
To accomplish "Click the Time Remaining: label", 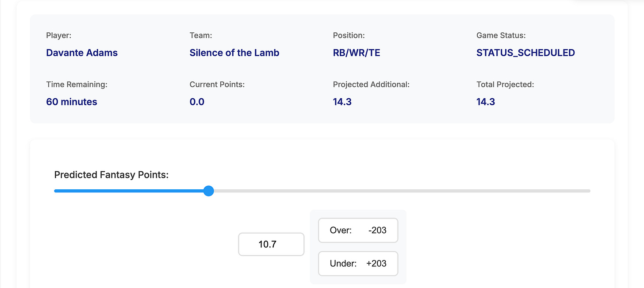I will coord(77,84).
